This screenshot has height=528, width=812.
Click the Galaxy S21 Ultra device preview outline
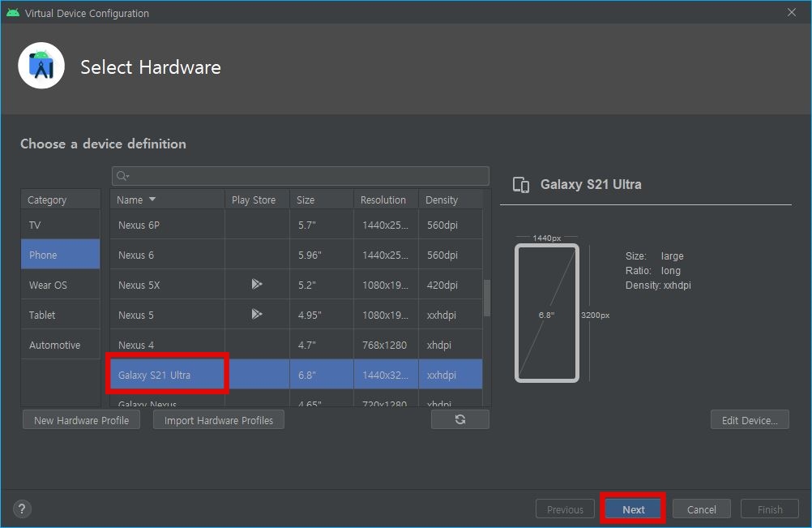coord(547,313)
